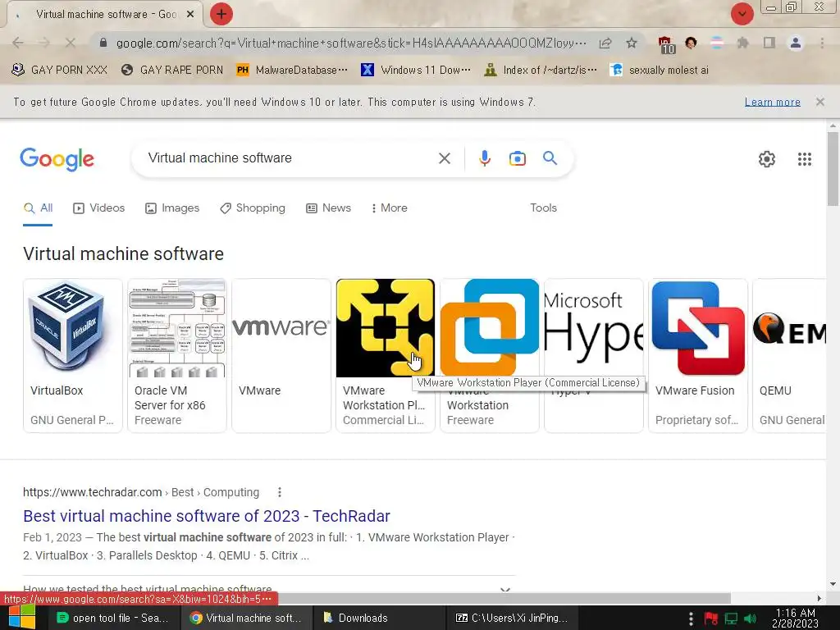Open Google quick settings gear
The image size is (840, 630).
tap(767, 159)
